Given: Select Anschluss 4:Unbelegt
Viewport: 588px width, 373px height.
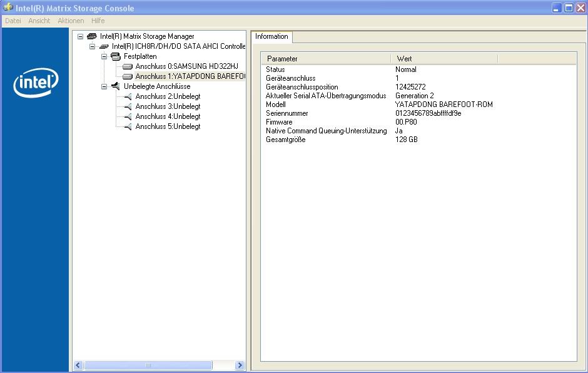Looking at the screenshot, I should coord(168,116).
